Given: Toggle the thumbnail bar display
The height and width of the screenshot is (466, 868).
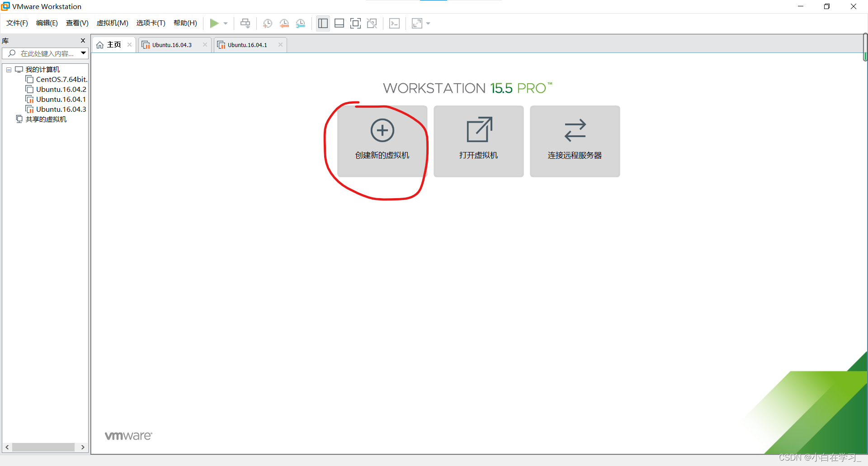Looking at the screenshot, I should point(339,23).
